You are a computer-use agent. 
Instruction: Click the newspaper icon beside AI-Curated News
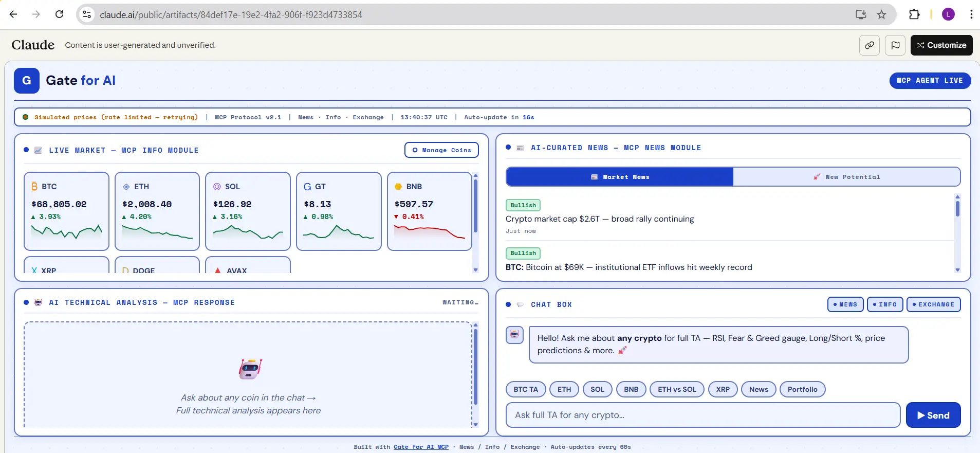520,148
